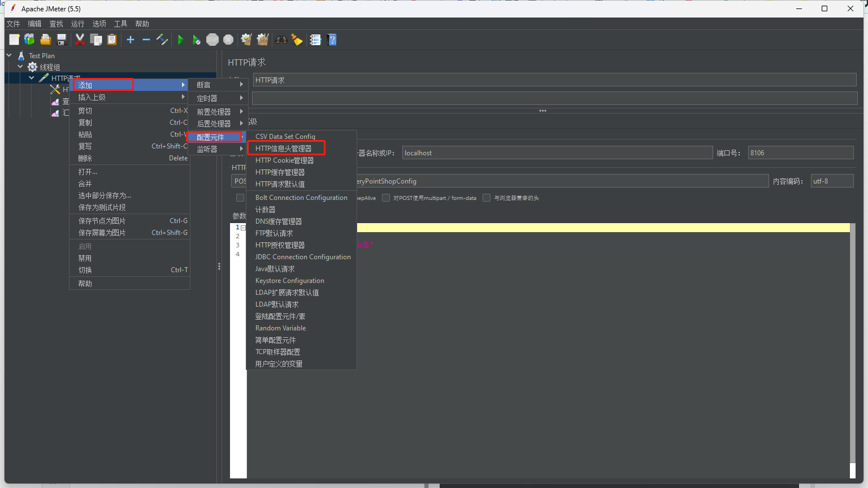This screenshot has height=488, width=868.
Task: Open the 工具 menu
Action: click(121, 24)
